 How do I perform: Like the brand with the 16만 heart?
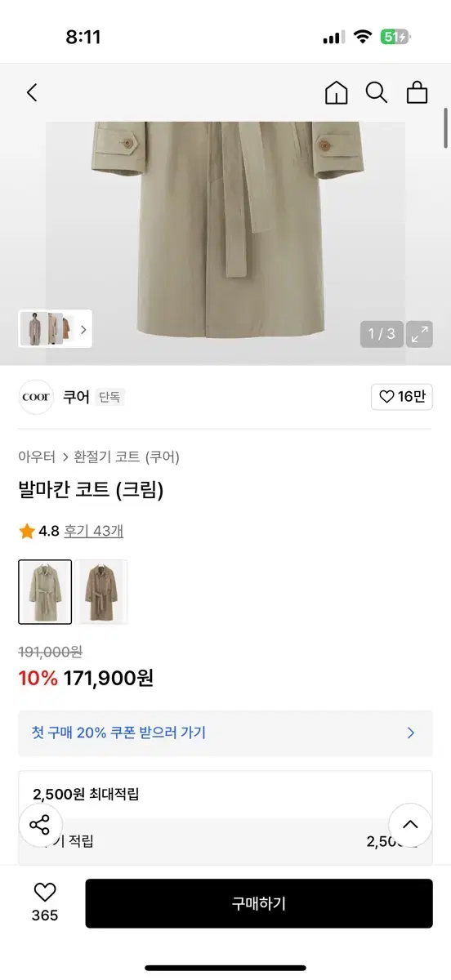point(402,398)
